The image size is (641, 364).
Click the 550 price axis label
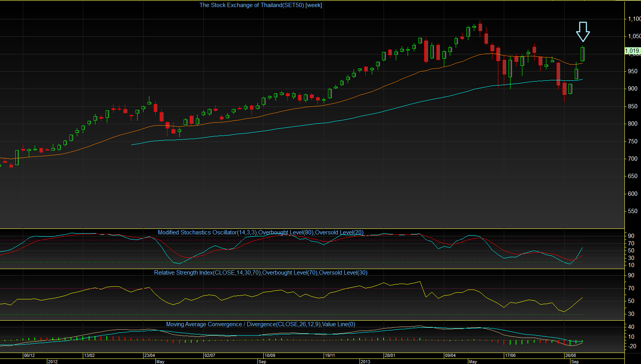click(x=633, y=211)
